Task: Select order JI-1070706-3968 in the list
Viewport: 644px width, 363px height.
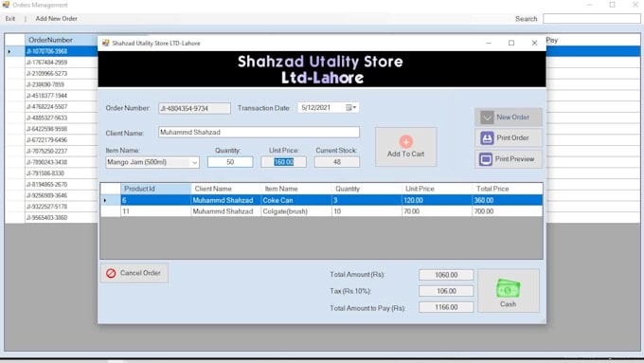Action: point(61,51)
